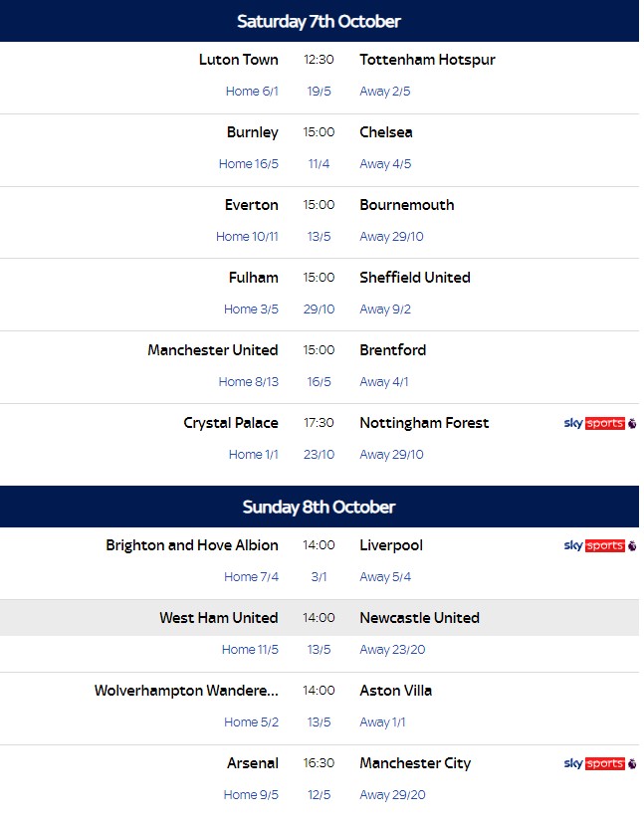Select Away 1/1 odds for Aston Villa
Screen dimensions: 644x824
pyautogui.click(x=382, y=722)
